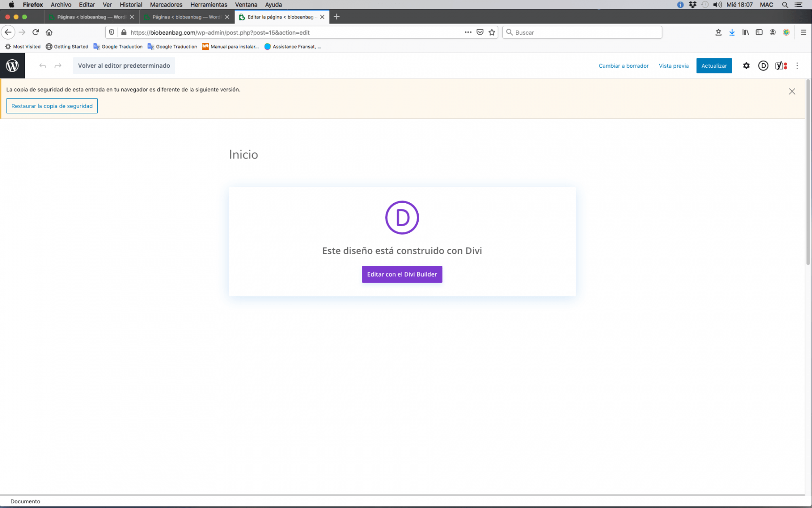Click the page vertical scrollbar
The height and width of the screenshot is (508, 812).
[808, 172]
